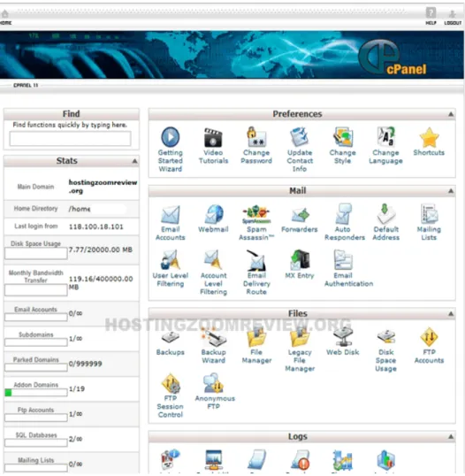465x476 pixels.
Task: Open the Getting Started Wizard icon
Action: [x=170, y=137]
